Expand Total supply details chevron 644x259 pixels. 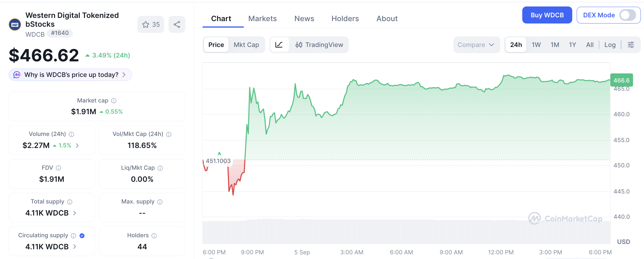tap(75, 213)
